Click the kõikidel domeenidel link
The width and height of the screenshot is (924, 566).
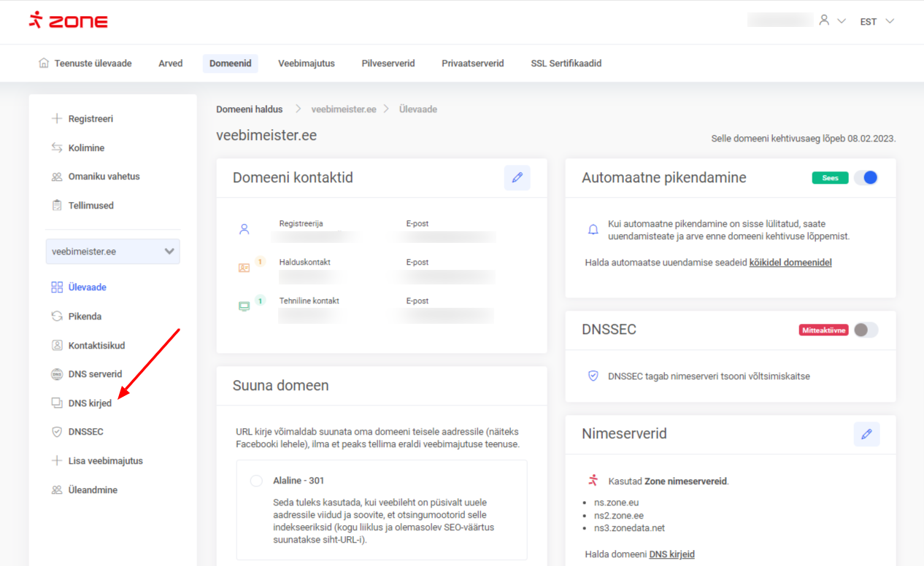click(x=790, y=263)
